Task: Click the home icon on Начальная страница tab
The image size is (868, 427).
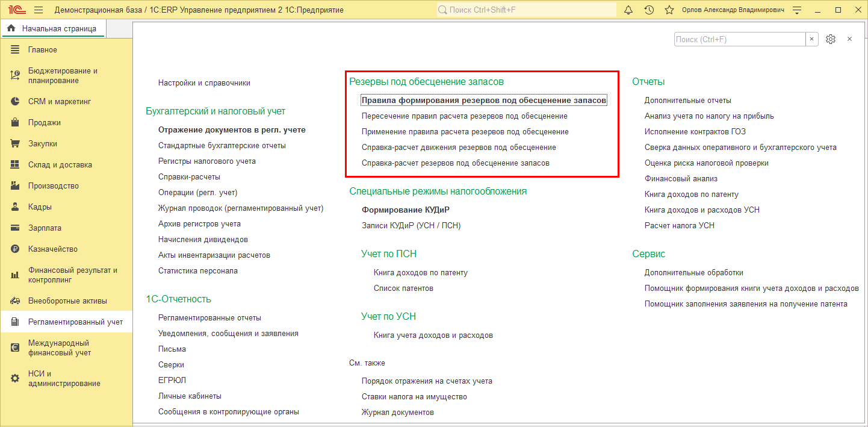Action: point(11,28)
